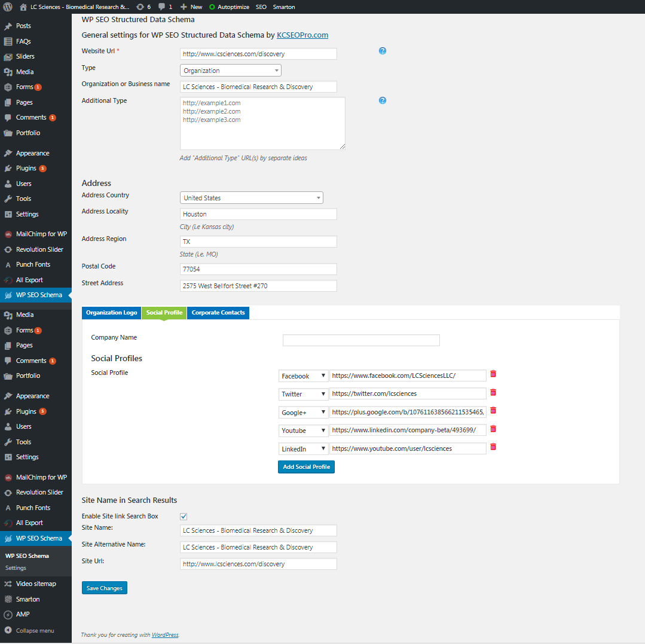Open SEO in the admin bar

pyautogui.click(x=261, y=7)
